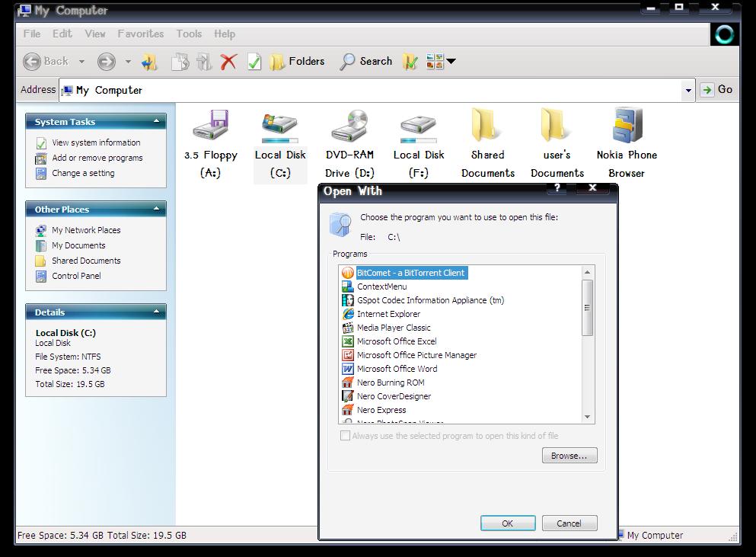Click Add or remove programs link
The width and height of the screenshot is (756, 557).
point(97,158)
